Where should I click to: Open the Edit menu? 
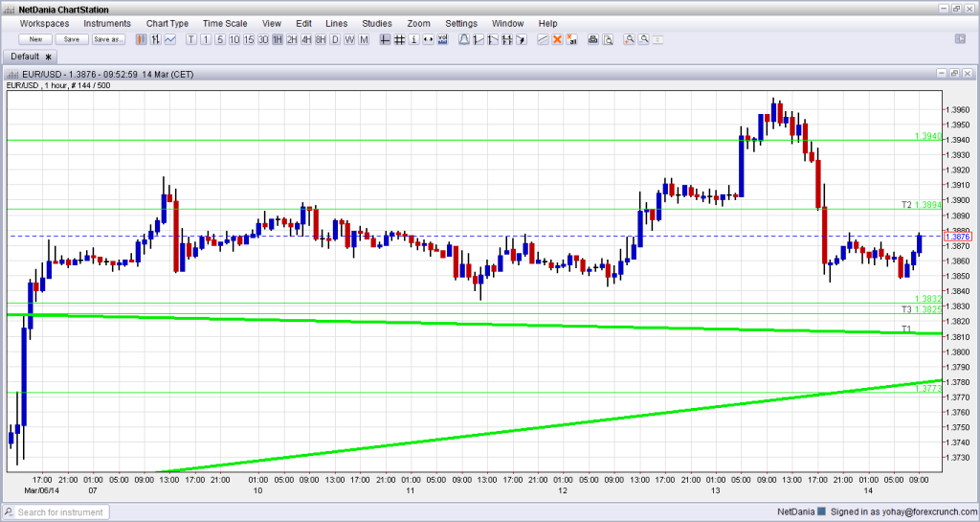(303, 23)
